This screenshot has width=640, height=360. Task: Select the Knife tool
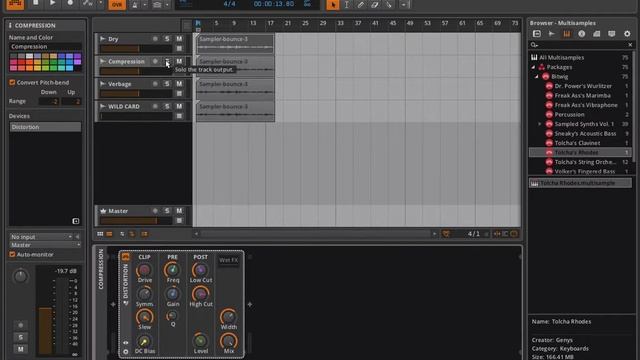click(x=389, y=4)
